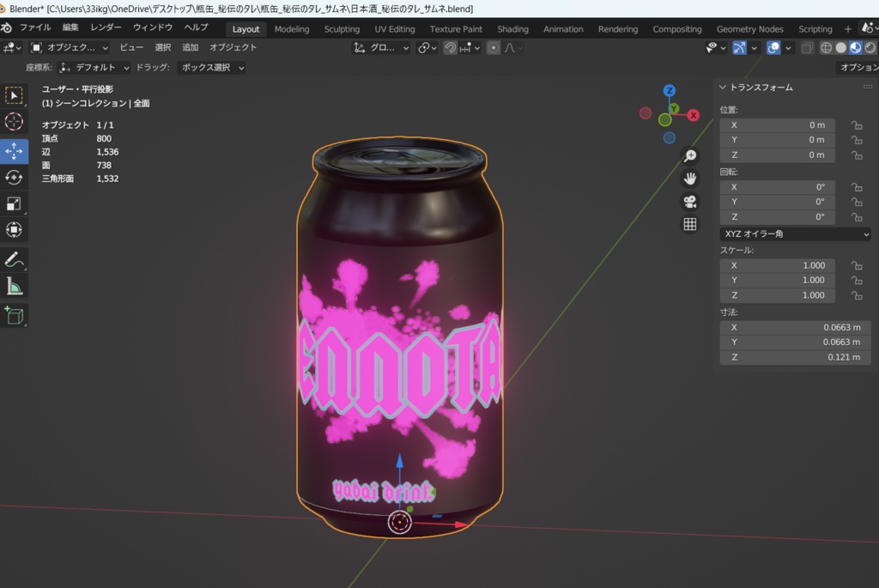Select rendered viewport shading
Viewport: 879px width, 588px height.
tap(870, 48)
